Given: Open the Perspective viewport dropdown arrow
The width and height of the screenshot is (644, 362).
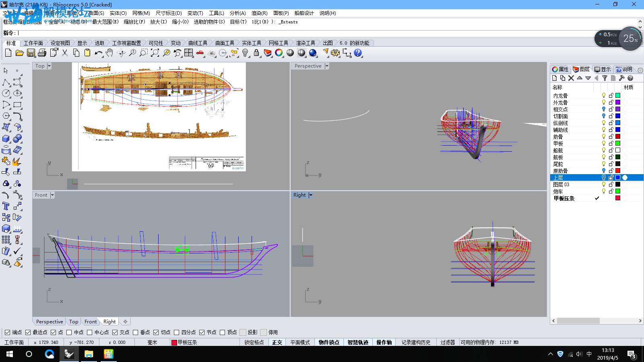Looking at the screenshot, I should coord(326,66).
